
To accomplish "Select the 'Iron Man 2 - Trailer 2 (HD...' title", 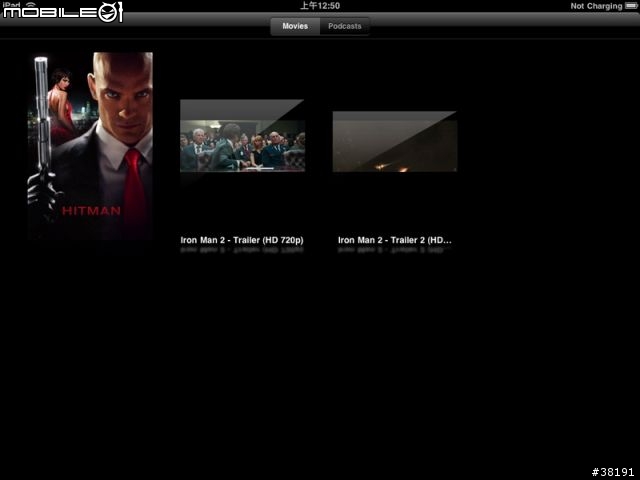I will coord(394,240).
